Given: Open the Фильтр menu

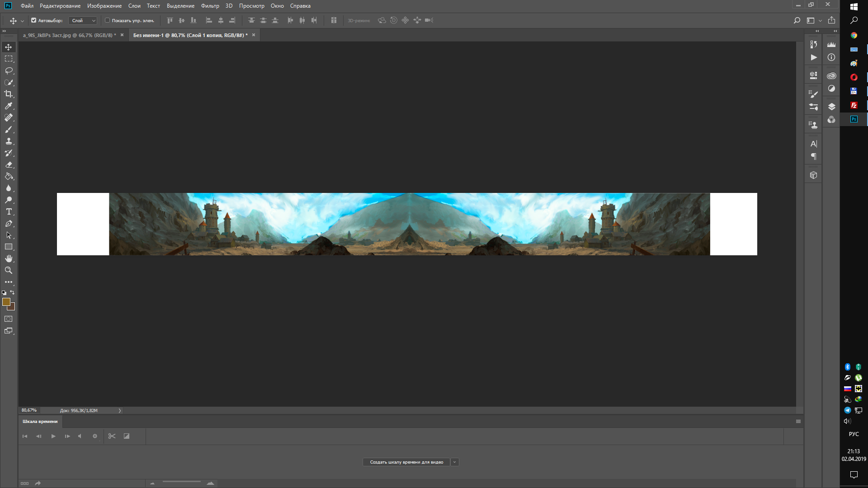Looking at the screenshot, I should [210, 6].
